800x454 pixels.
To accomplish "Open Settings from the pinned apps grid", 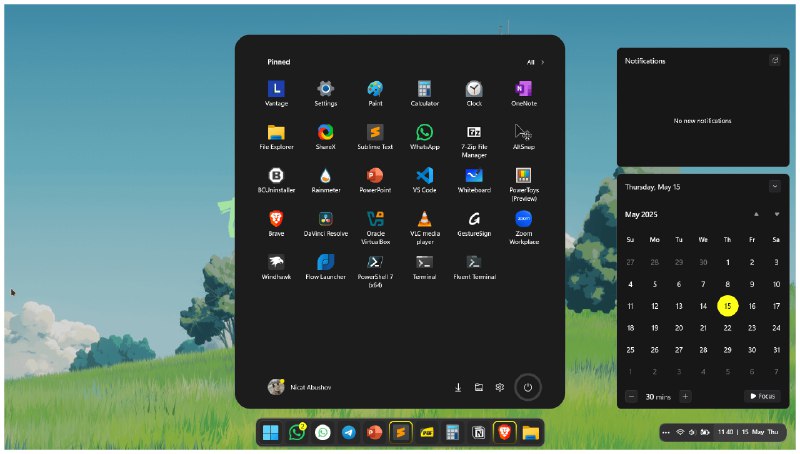I will click(326, 93).
